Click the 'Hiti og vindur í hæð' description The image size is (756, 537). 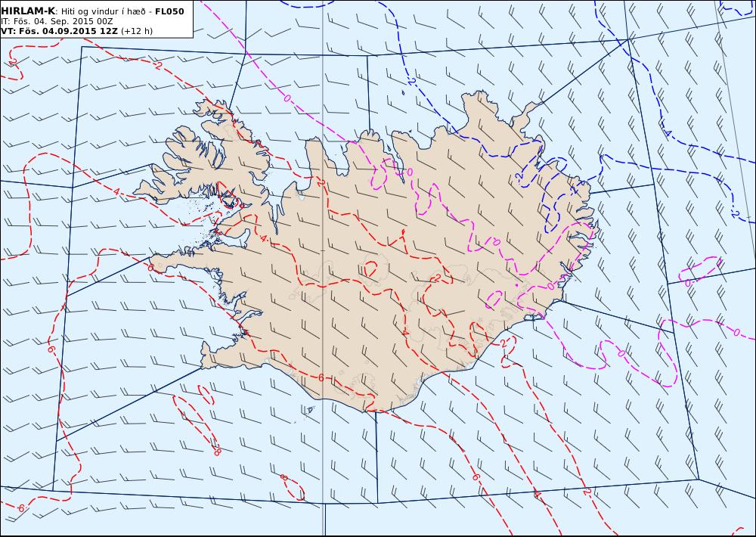click(x=102, y=11)
